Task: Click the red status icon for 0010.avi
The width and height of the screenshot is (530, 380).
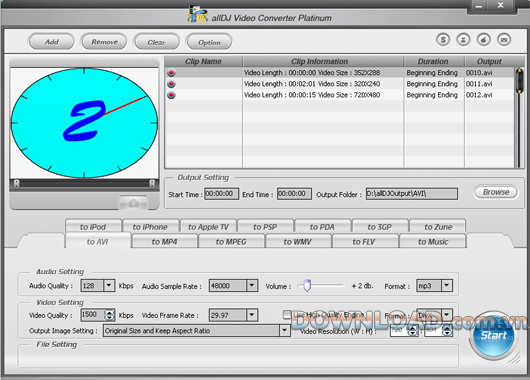Action: pos(171,73)
